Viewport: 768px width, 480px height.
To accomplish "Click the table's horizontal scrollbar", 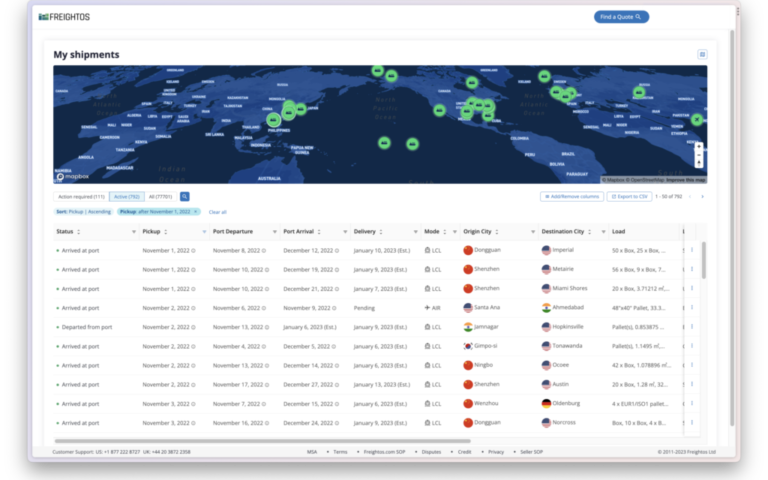I will (x=262, y=441).
